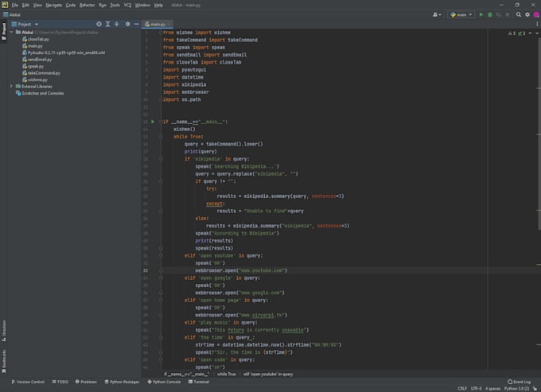541x392 pixels.
Task: Open the Code menu
Action: 71,6
